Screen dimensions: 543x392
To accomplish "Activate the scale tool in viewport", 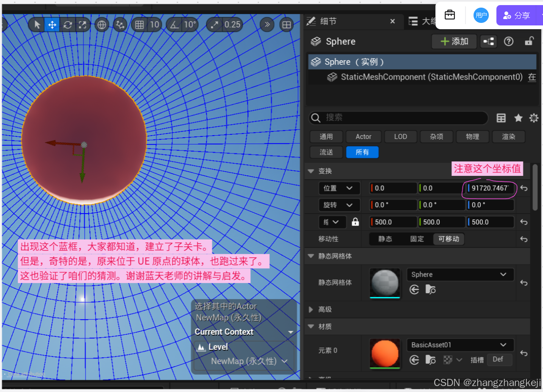I will (83, 25).
